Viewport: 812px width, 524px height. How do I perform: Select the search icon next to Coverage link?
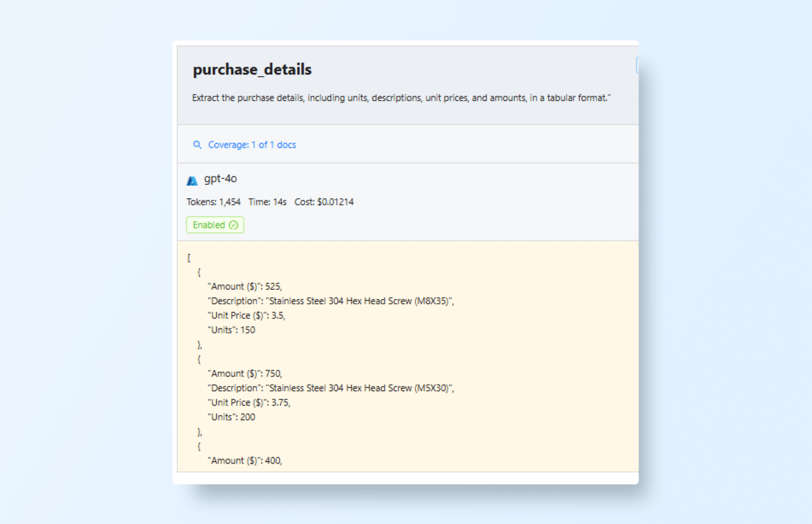point(197,144)
